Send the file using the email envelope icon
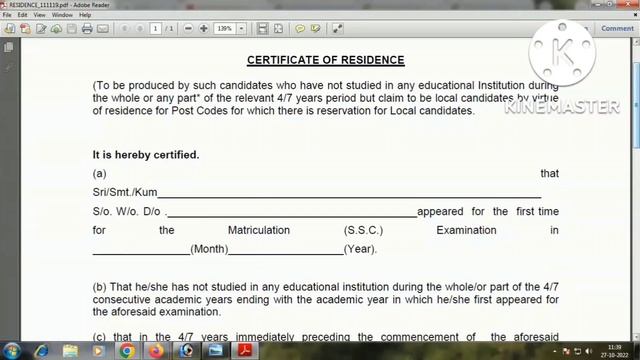 (103, 29)
